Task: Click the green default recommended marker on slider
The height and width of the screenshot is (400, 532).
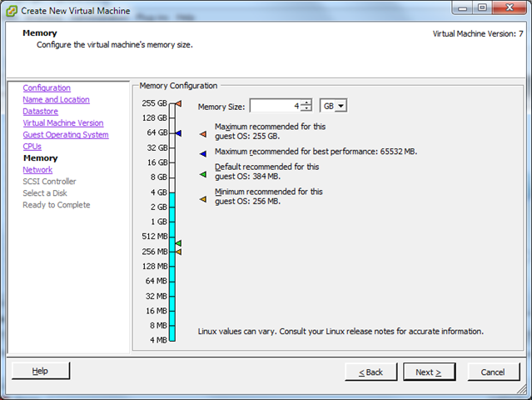Action: pyautogui.click(x=178, y=243)
